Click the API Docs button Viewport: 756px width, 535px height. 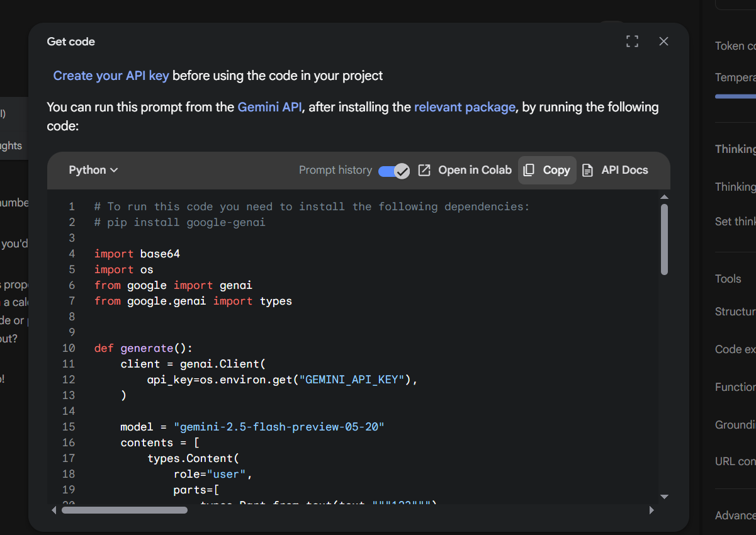tap(624, 170)
